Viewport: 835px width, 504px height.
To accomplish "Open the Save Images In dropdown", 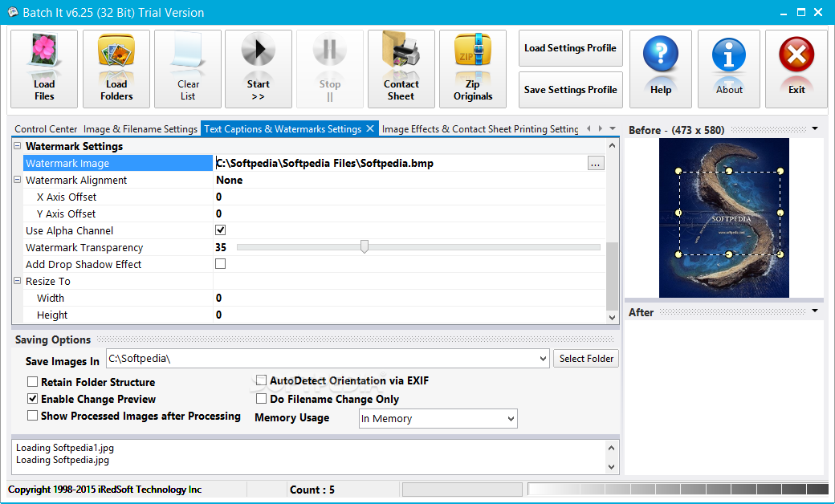I will [x=543, y=359].
